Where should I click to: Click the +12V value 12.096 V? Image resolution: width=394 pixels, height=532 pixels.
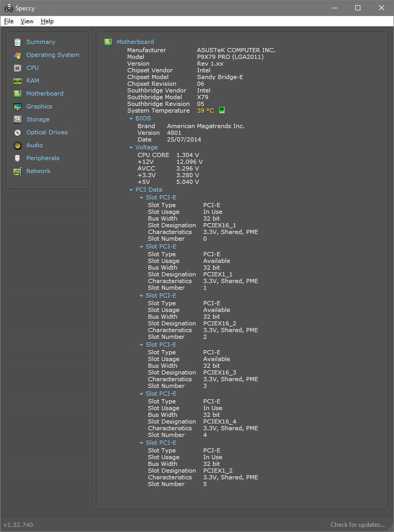point(189,162)
